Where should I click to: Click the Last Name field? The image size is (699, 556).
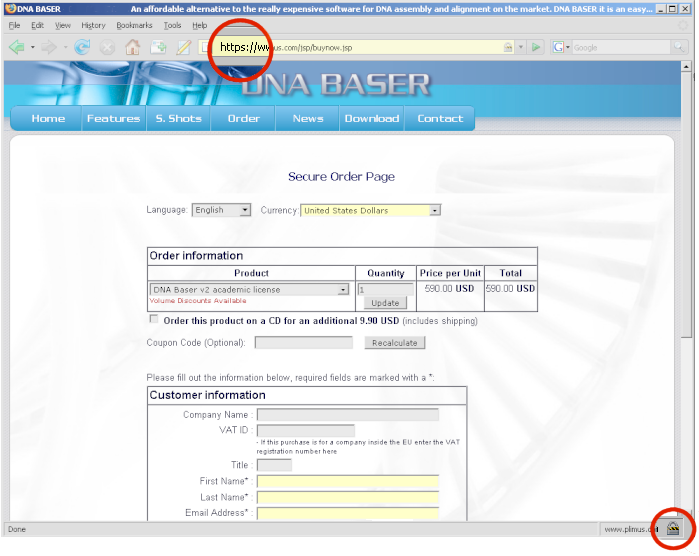[x=348, y=497]
